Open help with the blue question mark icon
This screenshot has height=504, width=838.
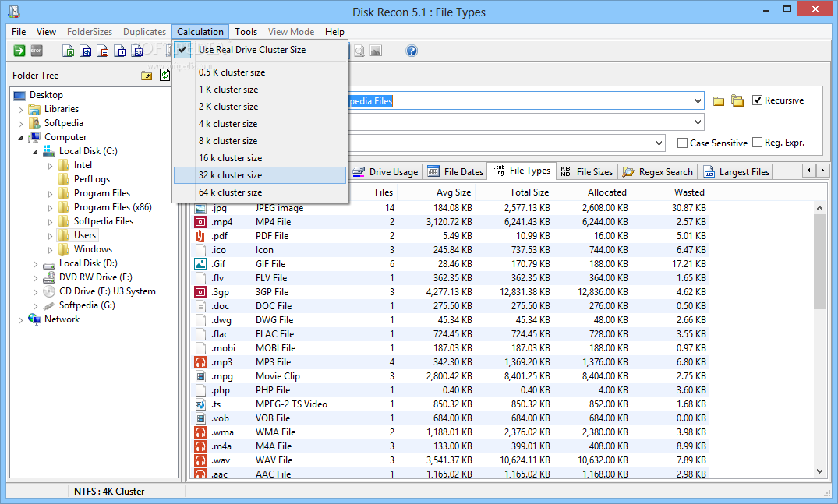point(412,51)
